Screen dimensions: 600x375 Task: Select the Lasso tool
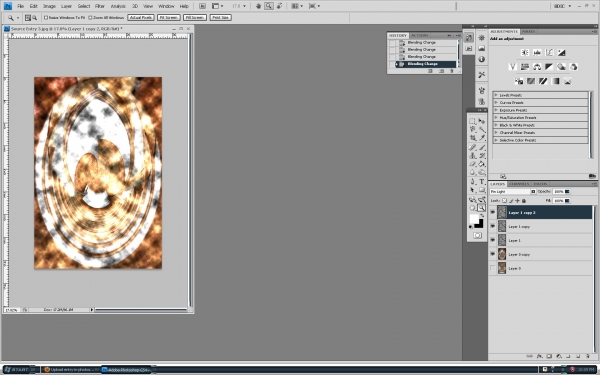pos(473,130)
